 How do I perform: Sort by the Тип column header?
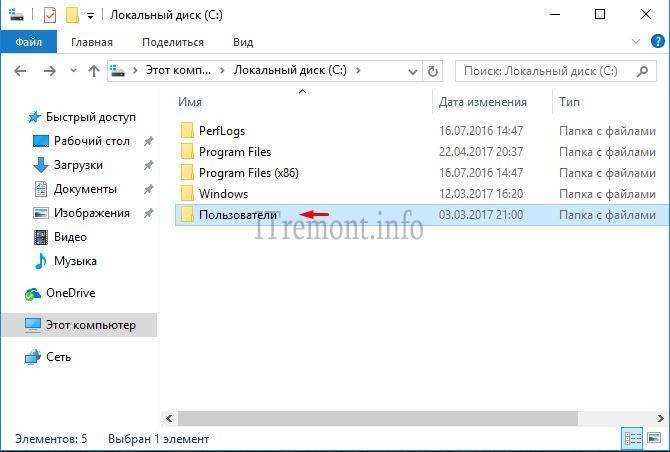point(569,102)
